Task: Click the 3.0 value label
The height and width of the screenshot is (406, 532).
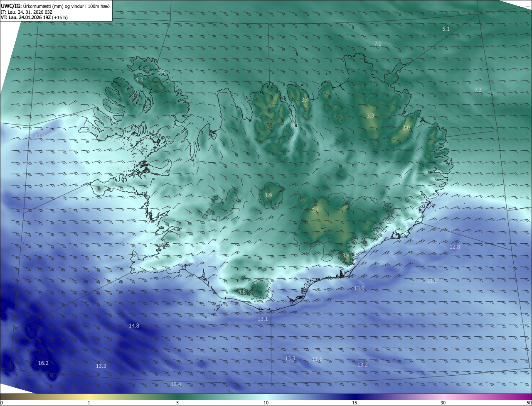Action: tap(406, 128)
